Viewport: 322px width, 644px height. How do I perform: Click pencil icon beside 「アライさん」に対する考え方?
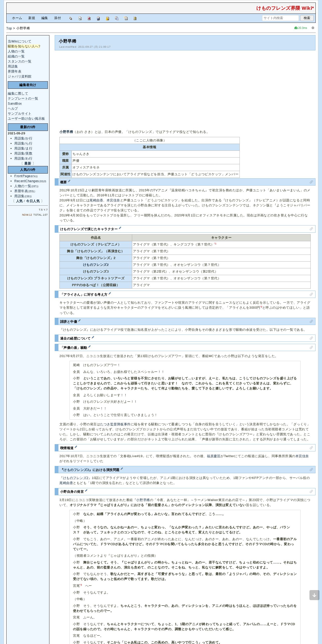[110, 294]
